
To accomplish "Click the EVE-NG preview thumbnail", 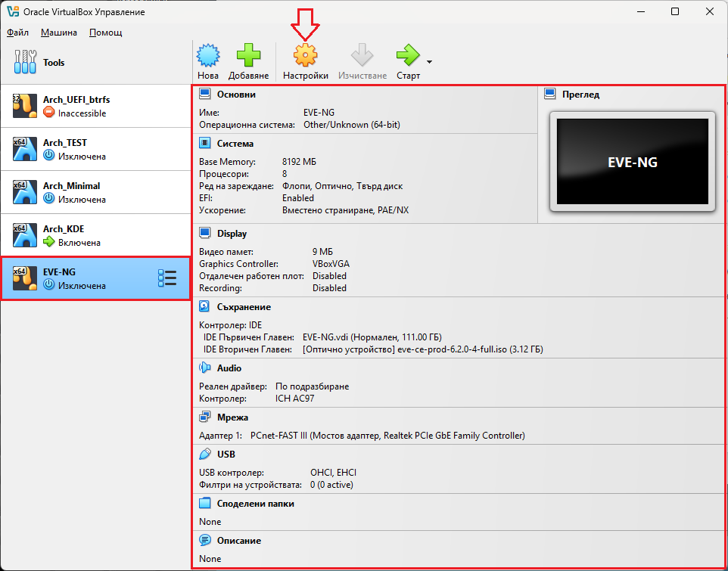I will (x=633, y=161).
